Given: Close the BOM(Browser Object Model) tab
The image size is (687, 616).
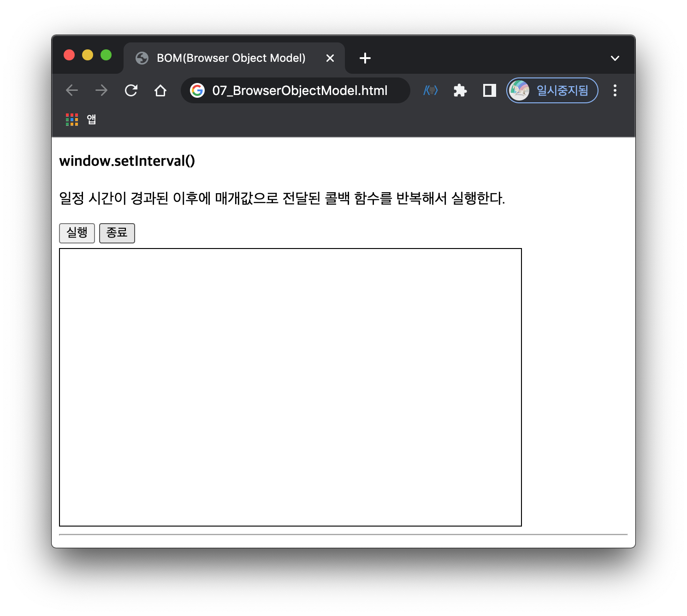Looking at the screenshot, I should [330, 58].
